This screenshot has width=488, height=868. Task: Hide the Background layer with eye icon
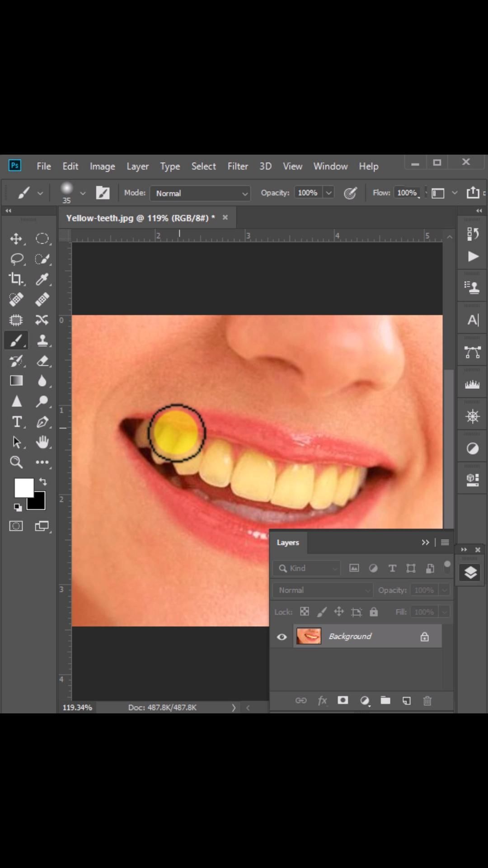coord(282,637)
